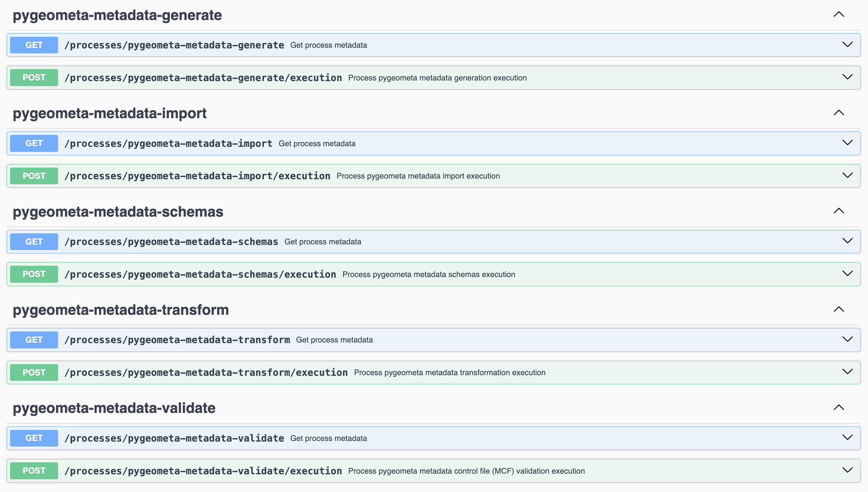Click the POST badge on metadata-schemas execution endpoint
Viewport: 868px width, 492px height.
point(33,274)
